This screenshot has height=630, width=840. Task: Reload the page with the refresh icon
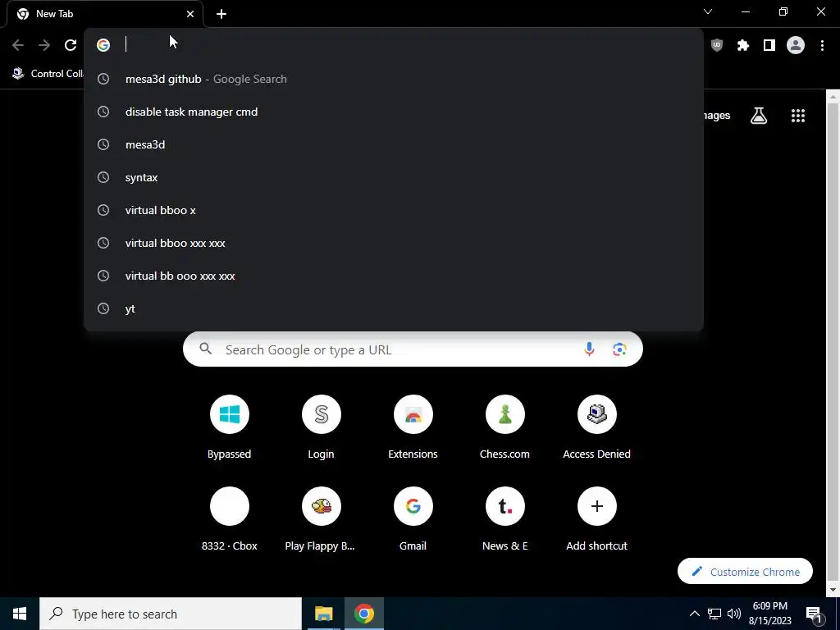click(x=71, y=46)
